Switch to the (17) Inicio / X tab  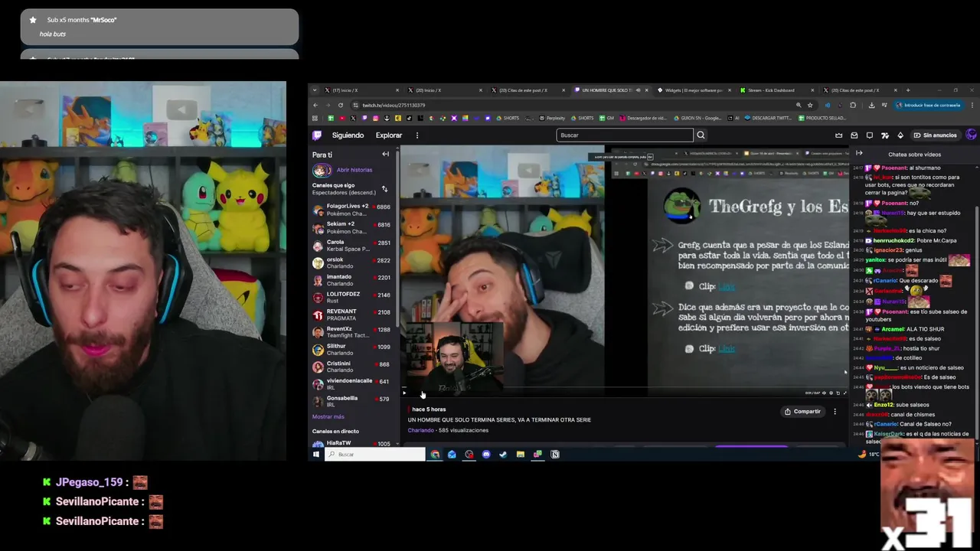(x=361, y=90)
